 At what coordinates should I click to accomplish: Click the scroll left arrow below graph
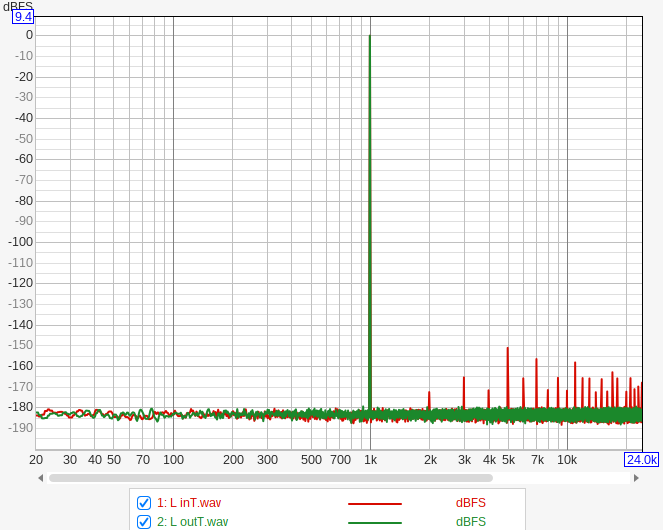[41, 478]
